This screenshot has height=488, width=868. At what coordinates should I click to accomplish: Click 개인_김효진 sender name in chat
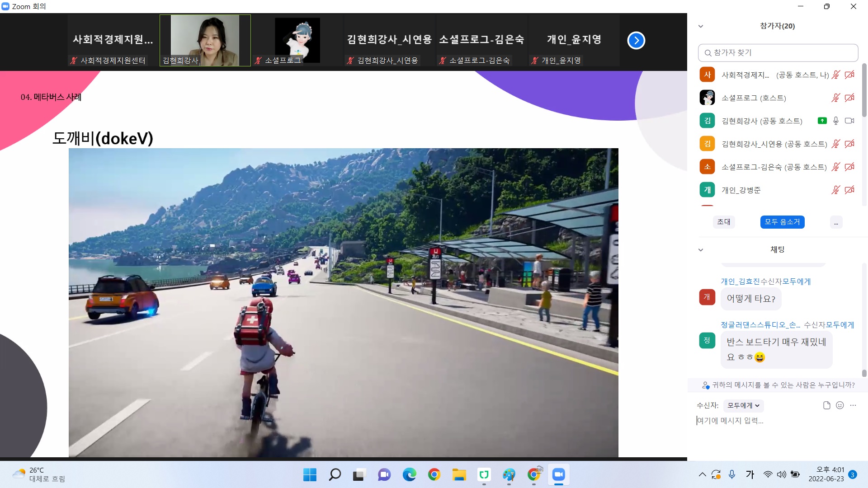click(740, 282)
